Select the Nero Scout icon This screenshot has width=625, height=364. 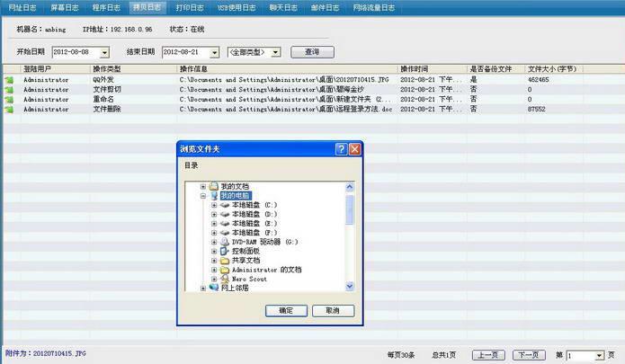tap(225, 279)
